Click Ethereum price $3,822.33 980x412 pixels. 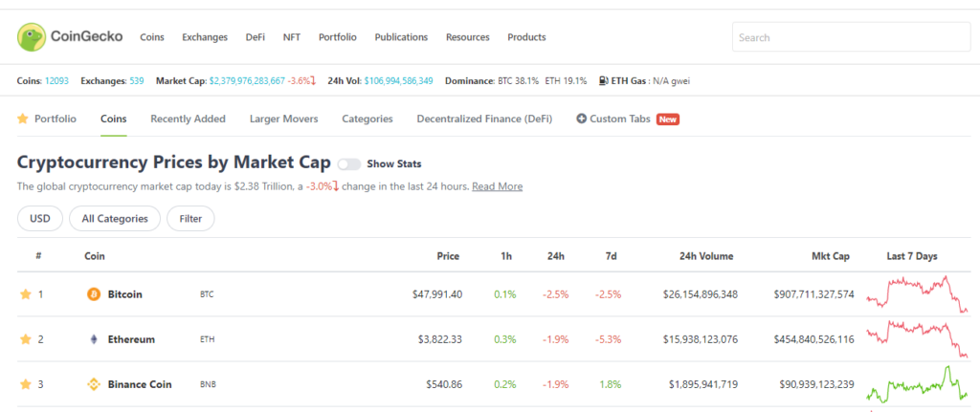pos(440,339)
